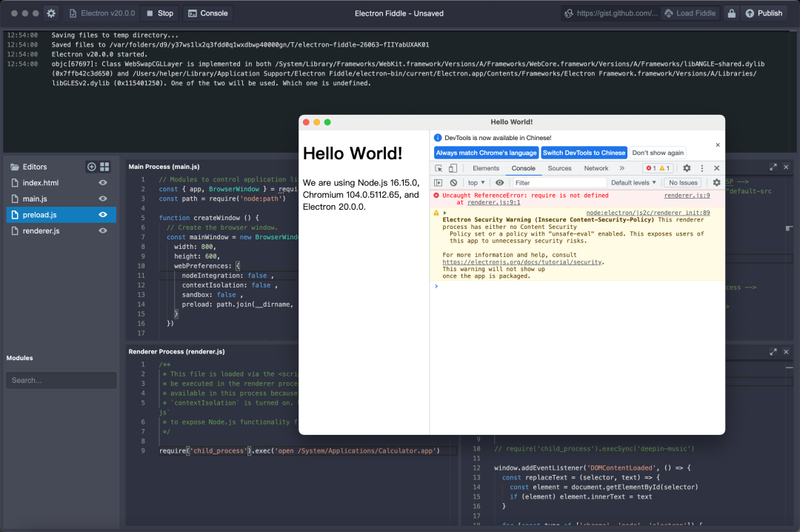Open console settings gear icon

point(716,183)
